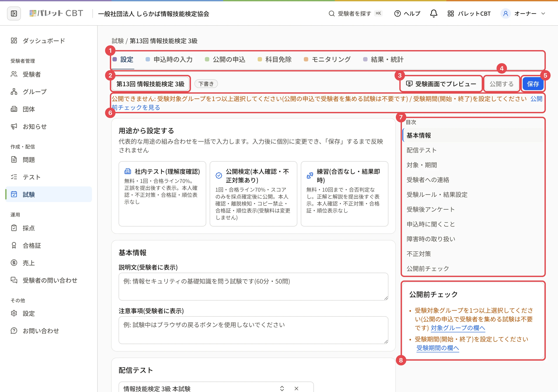Open the 団体 sidebar item
558x392 pixels.
coord(49,109)
